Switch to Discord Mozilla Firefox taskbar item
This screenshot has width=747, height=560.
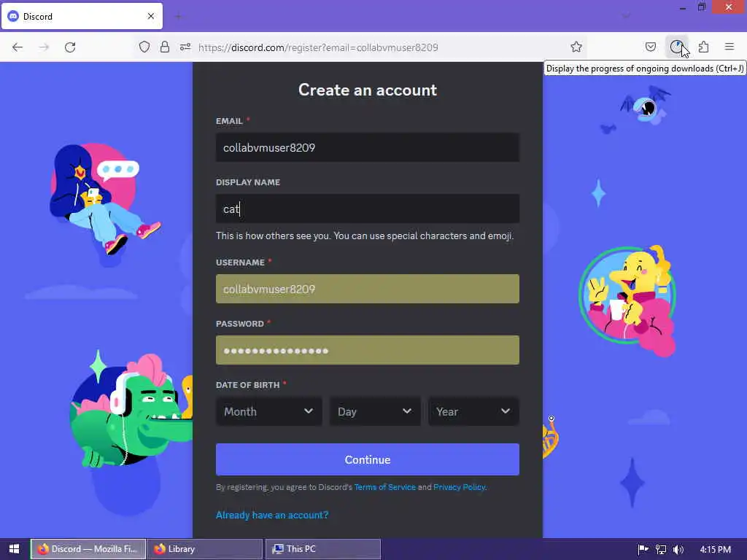[88, 549]
